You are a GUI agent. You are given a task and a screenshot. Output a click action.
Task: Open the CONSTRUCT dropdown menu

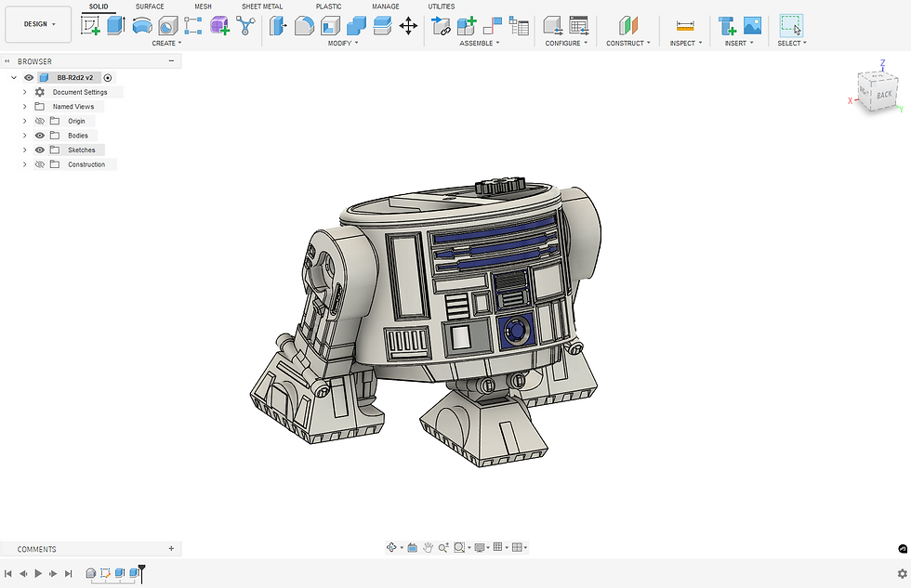tap(628, 44)
